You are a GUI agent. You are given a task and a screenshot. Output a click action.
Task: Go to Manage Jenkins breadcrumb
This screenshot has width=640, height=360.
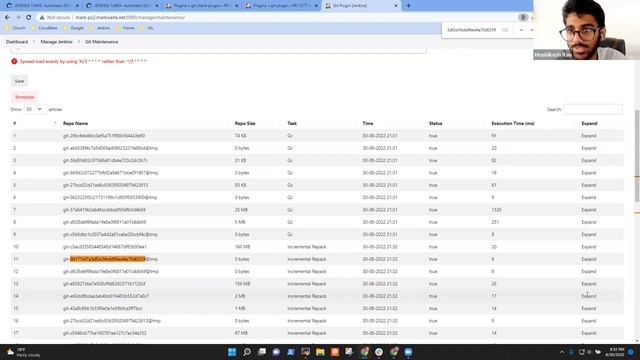[56, 42]
